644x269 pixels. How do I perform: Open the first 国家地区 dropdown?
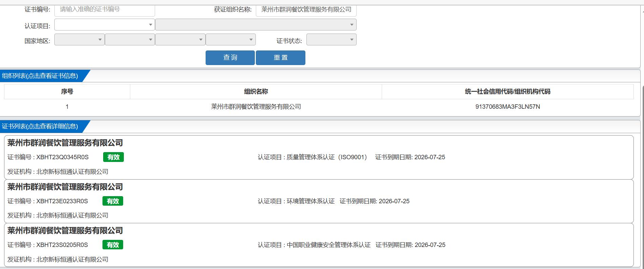click(79, 40)
